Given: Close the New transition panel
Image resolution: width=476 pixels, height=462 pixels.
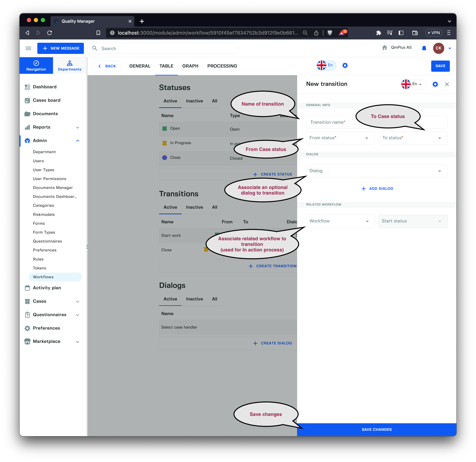Looking at the screenshot, I should pyautogui.click(x=447, y=84).
